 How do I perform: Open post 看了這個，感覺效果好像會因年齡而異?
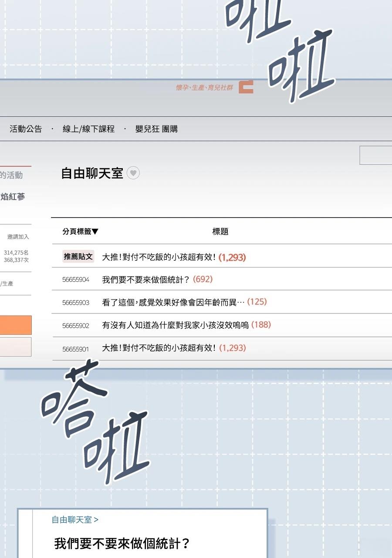click(173, 302)
